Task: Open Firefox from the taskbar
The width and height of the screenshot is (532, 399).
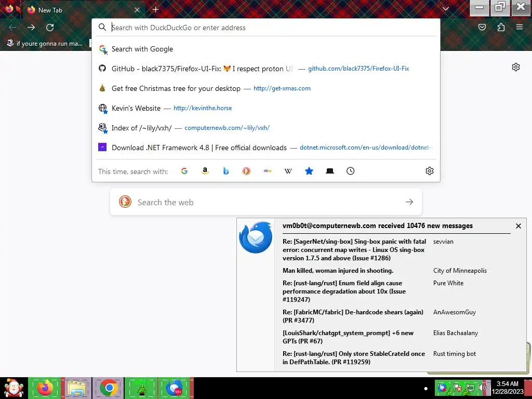Action: tap(45, 388)
